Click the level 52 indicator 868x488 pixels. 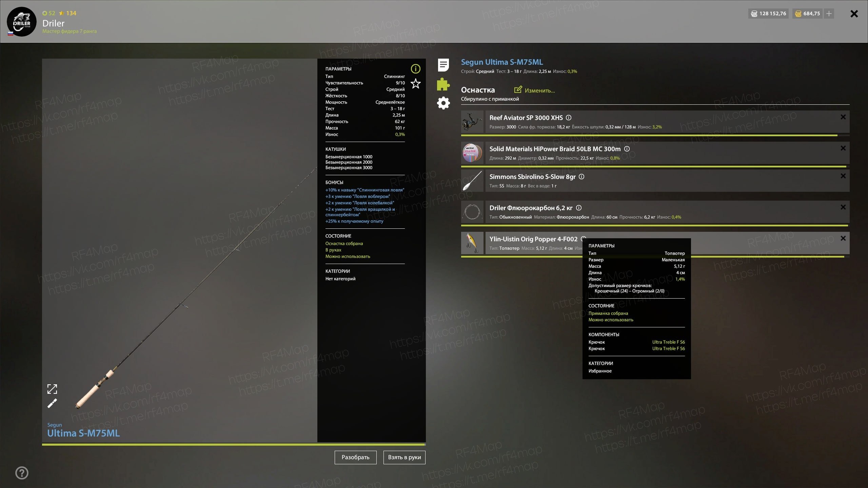click(x=49, y=13)
